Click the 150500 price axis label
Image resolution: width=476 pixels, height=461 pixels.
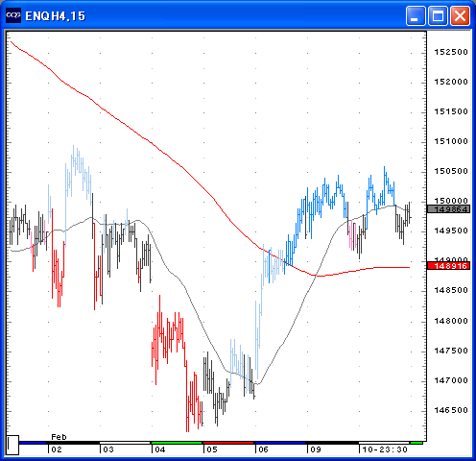451,171
